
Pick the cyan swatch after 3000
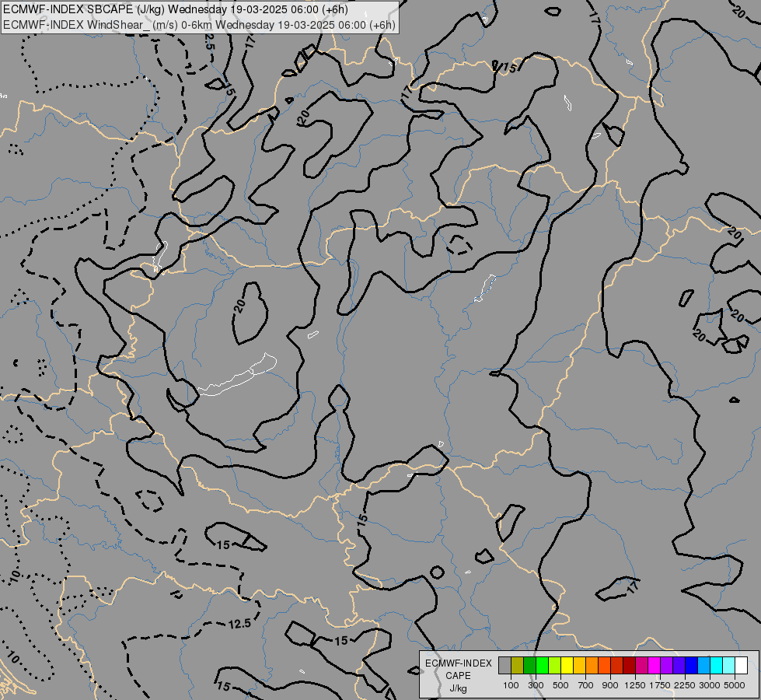click(x=717, y=666)
